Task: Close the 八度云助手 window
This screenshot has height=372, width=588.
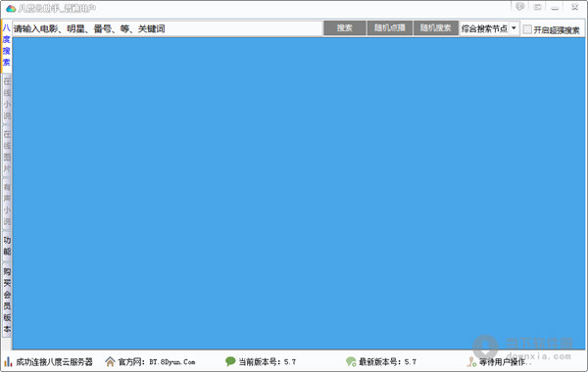Action: (x=574, y=7)
